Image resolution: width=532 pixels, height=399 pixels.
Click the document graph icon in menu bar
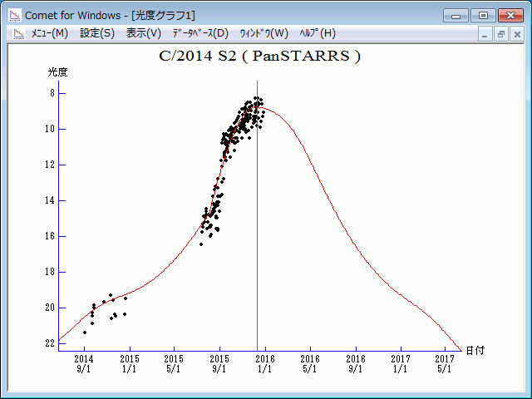point(19,33)
